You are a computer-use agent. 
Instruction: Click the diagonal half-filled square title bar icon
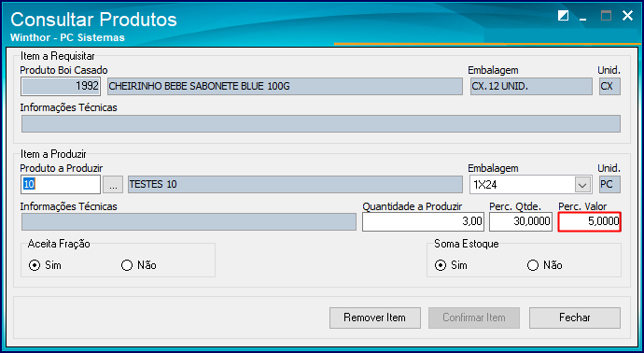click(x=563, y=16)
